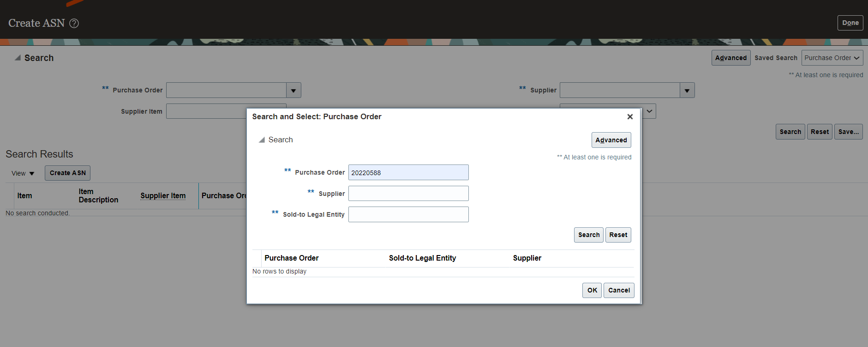This screenshot has width=868, height=347.
Task: Open the Saved Search Purchase Order dropdown
Action: (832, 58)
